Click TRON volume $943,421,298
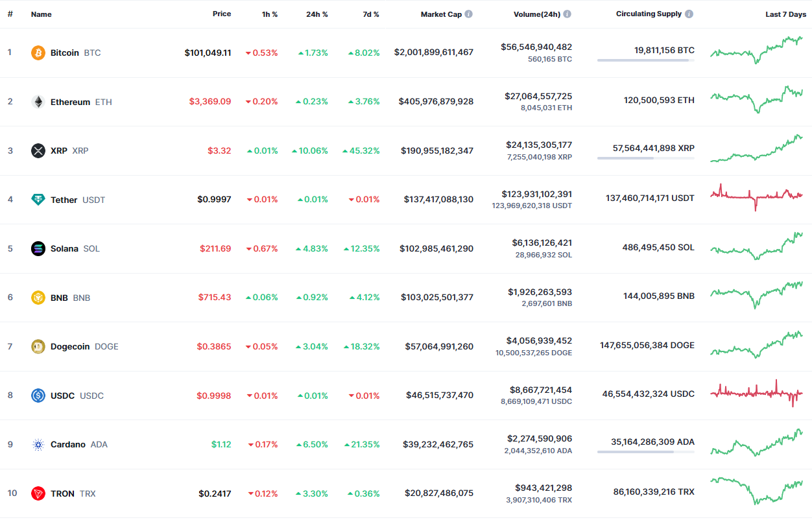The height and width of the screenshot is (520, 812). 543,488
